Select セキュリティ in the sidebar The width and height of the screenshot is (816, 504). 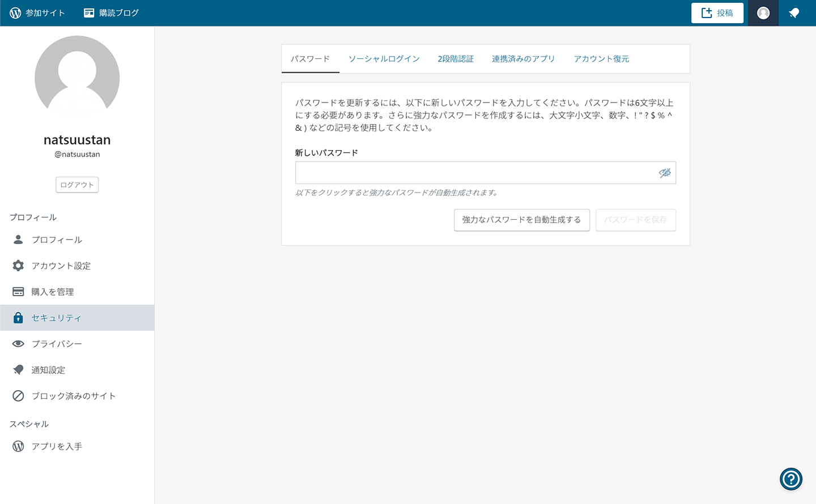(x=77, y=318)
